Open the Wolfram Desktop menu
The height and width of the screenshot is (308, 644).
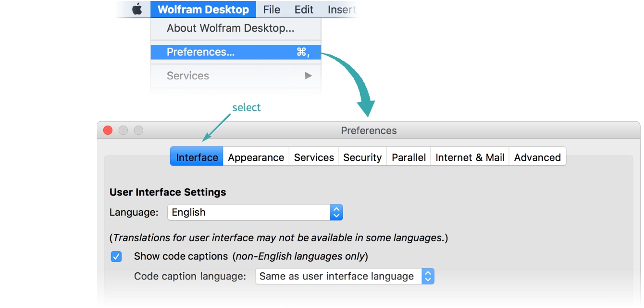(x=203, y=10)
